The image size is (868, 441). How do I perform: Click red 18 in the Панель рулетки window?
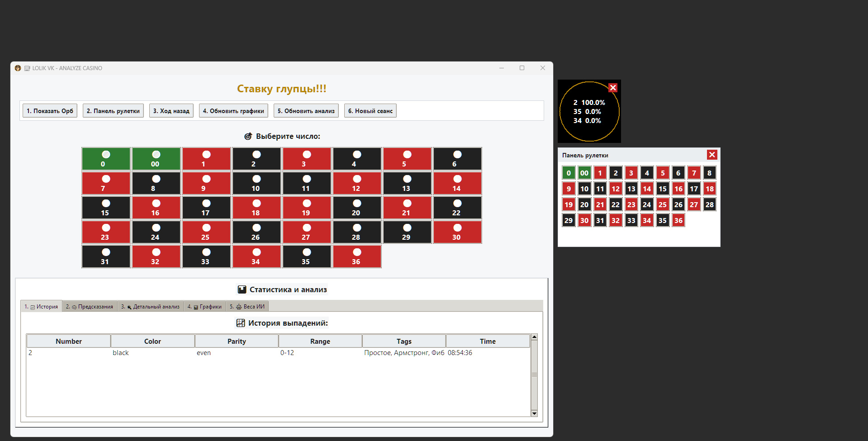[710, 189]
